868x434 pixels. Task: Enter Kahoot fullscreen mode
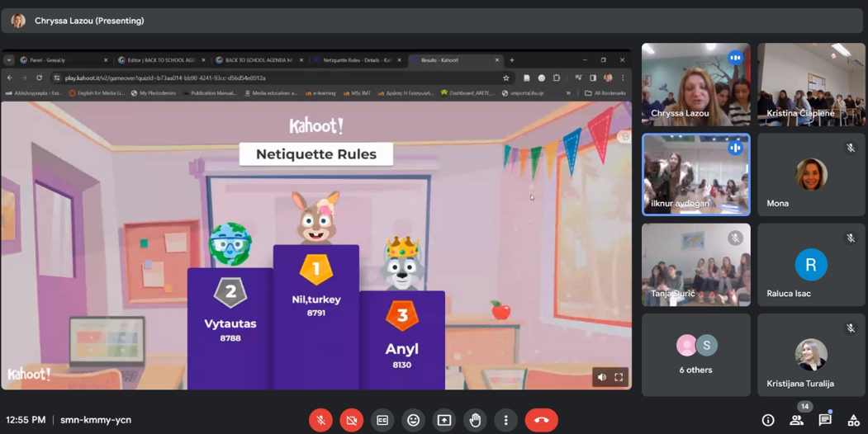point(619,377)
